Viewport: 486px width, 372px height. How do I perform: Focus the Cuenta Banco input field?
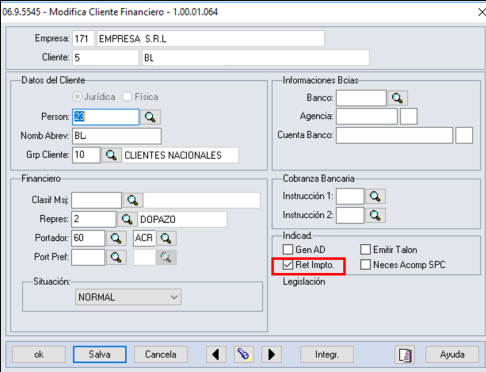click(x=394, y=135)
